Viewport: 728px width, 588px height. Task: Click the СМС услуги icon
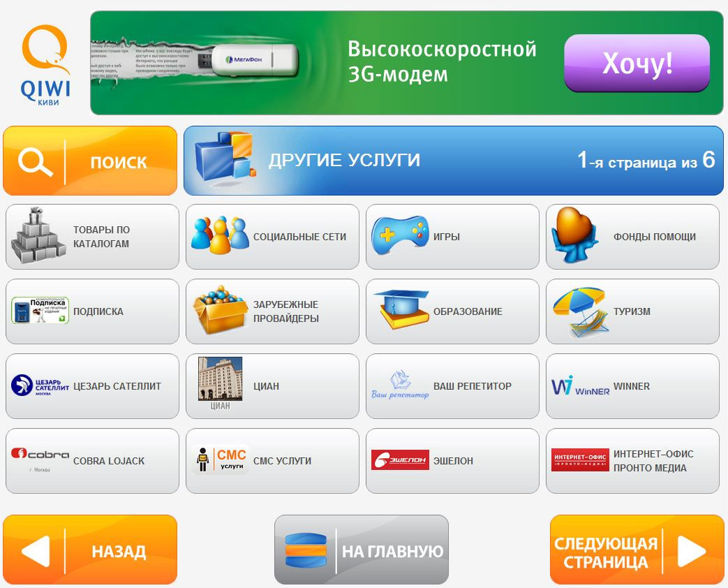pos(220,460)
